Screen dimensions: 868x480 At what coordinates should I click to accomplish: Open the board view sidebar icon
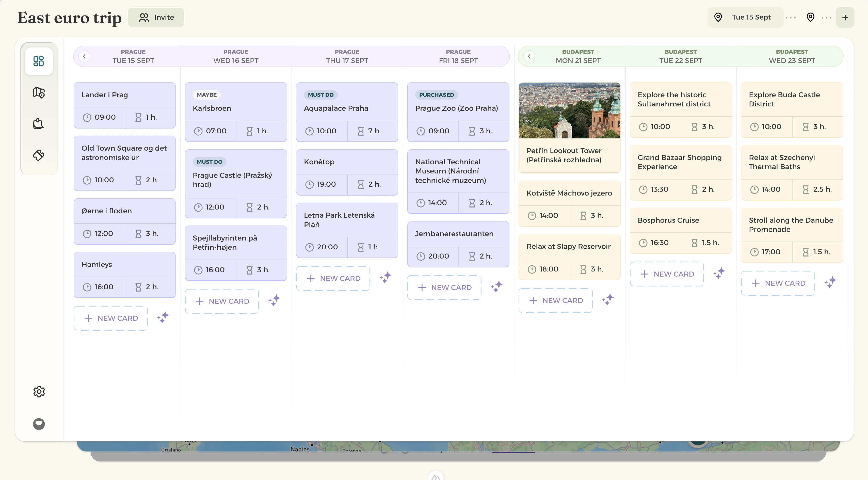click(39, 61)
